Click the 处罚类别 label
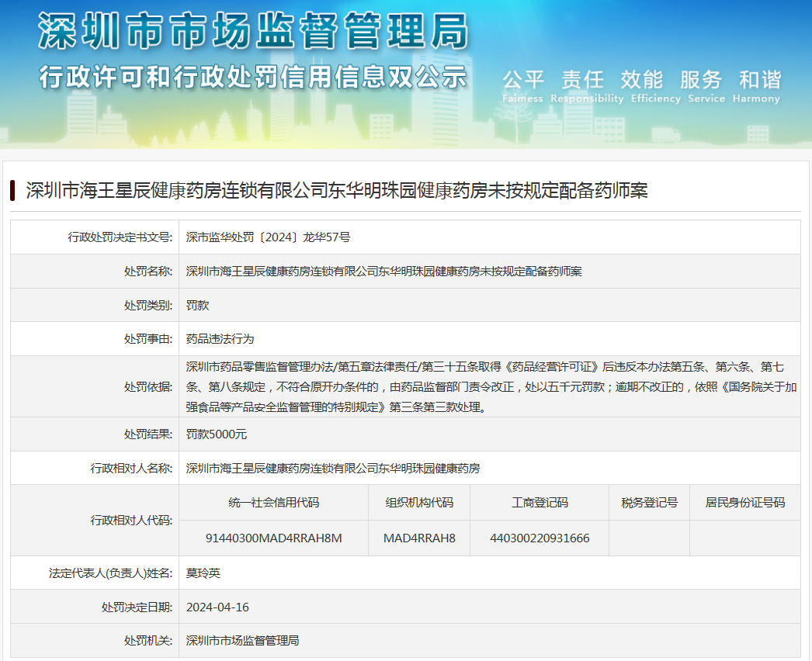The image size is (812, 661). 148,306
